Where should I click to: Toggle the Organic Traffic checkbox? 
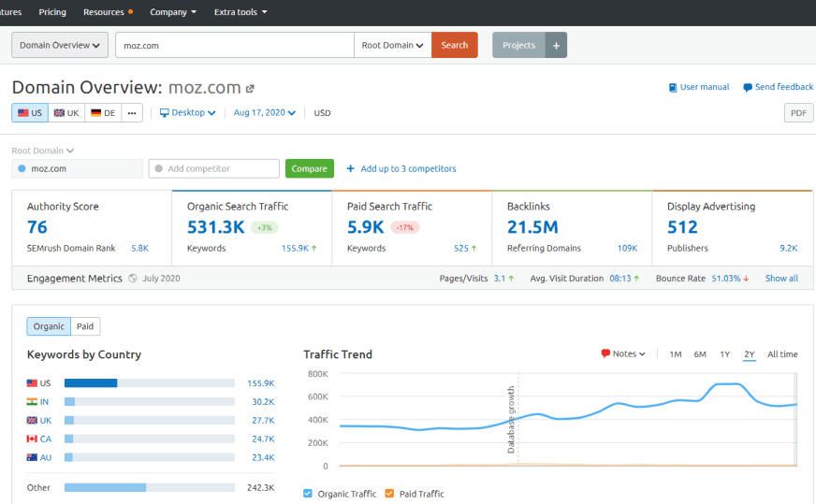(x=308, y=493)
